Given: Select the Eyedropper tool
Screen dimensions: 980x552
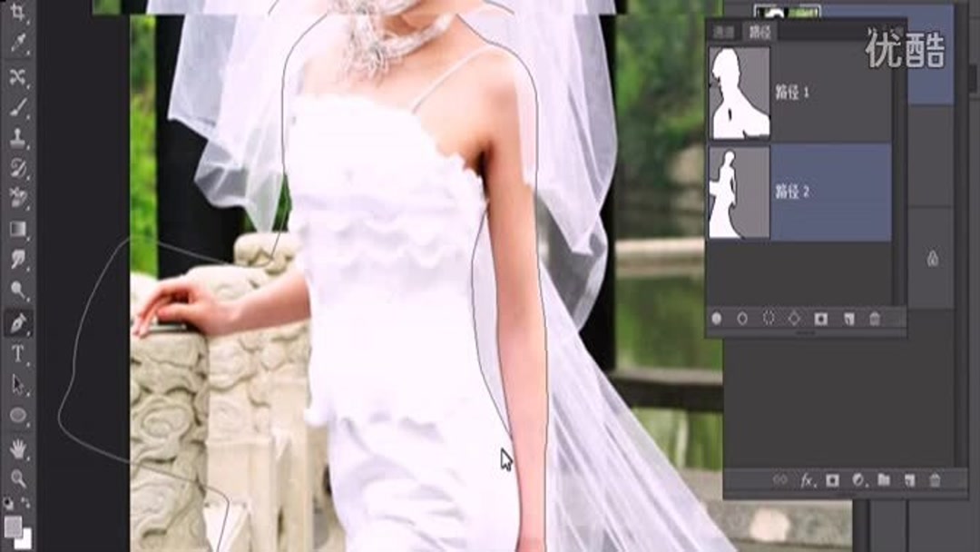Looking at the screenshot, I should point(16,41).
